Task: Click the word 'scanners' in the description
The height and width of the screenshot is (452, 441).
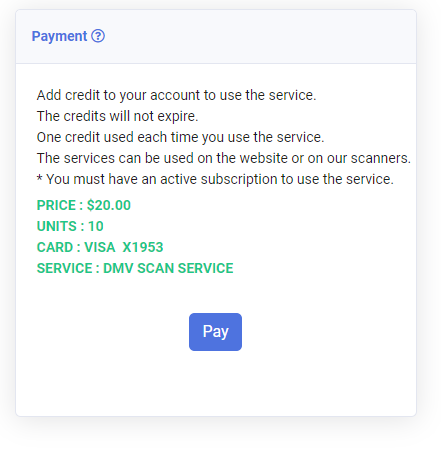Action: (381, 158)
